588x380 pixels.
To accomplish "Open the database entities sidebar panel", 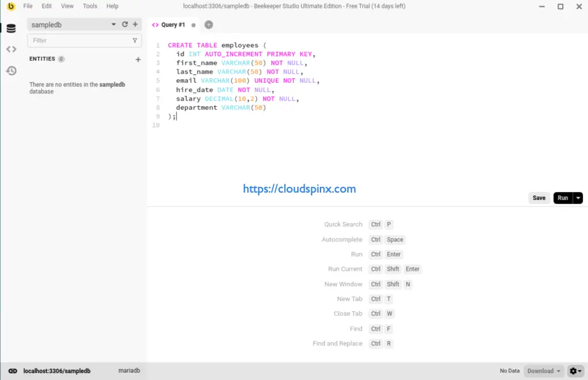I will 11,28.
